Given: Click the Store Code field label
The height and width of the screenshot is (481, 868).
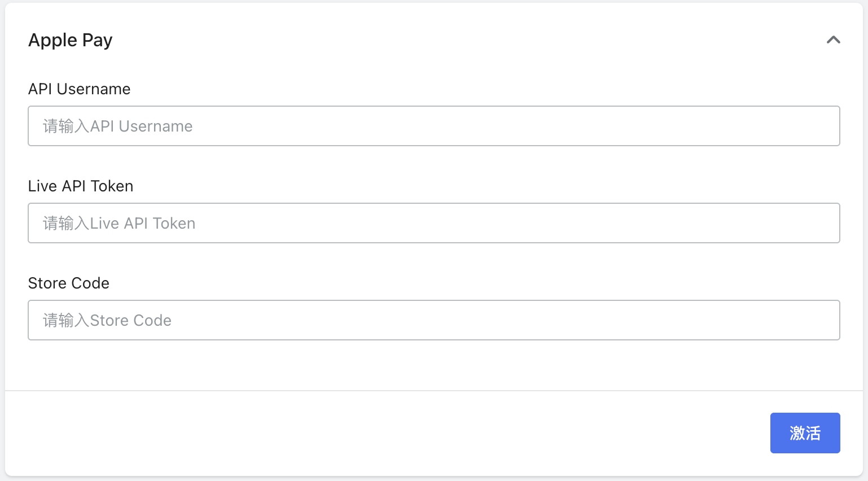Looking at the screenshot, I should tap(69, 283).
